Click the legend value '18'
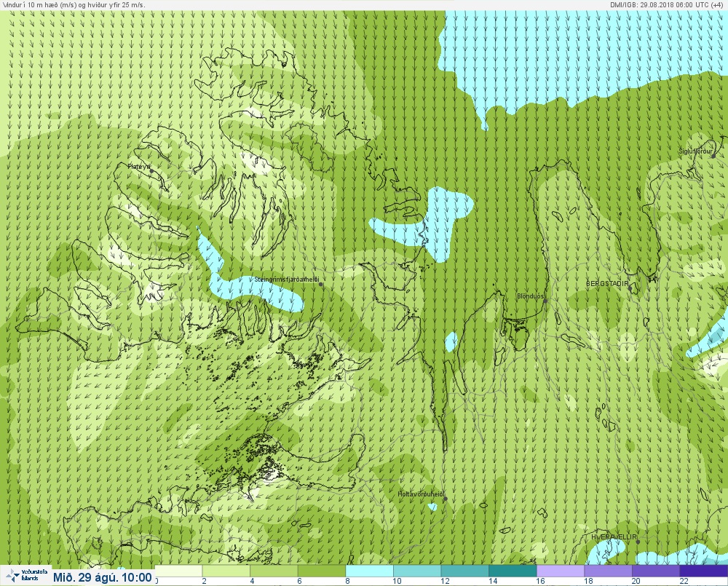The width and height of the screenshot is (728, 586). click(588, 581)
